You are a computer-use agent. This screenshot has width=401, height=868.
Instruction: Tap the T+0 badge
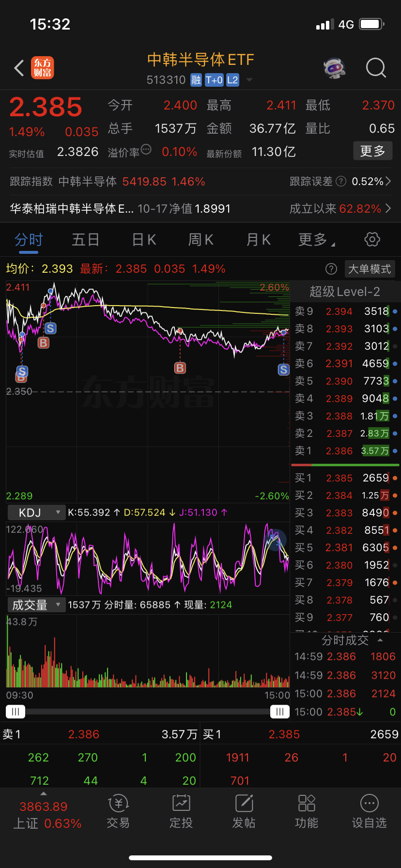[x=214, y=80]
